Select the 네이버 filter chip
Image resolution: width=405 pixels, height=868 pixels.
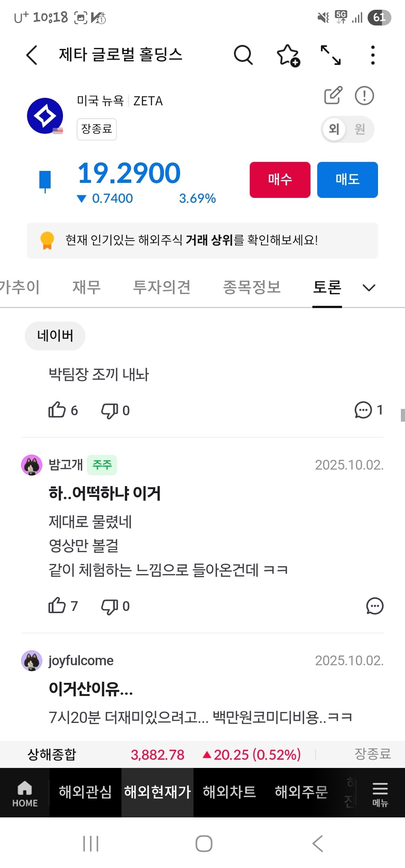coord(55,335)
